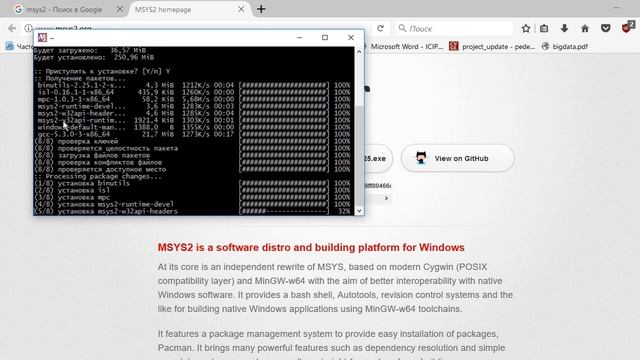Open a new tab with the plus button
The width and height of the screenshot is (640, 360).
click(261, 9)
